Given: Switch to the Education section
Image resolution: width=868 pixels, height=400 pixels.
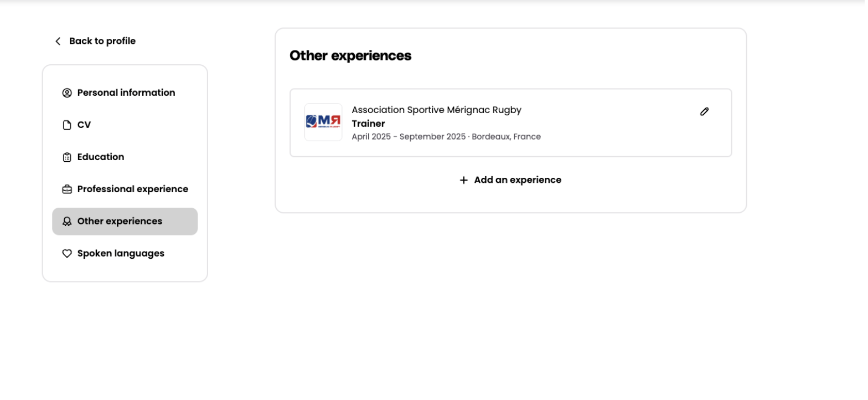Looking at the screenshot, I should point(101,157).
